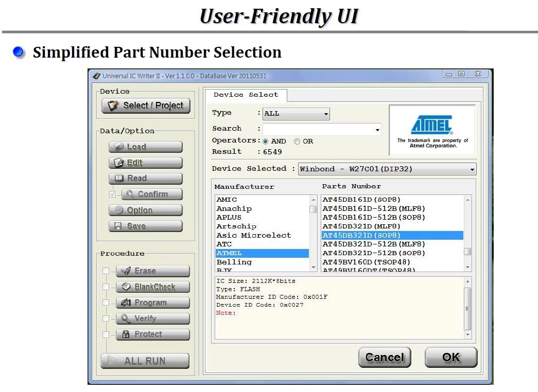The height and width of the screenshot is (392, 538).
Task: Select APLUS manufacturer
Action: pos(263,218)
